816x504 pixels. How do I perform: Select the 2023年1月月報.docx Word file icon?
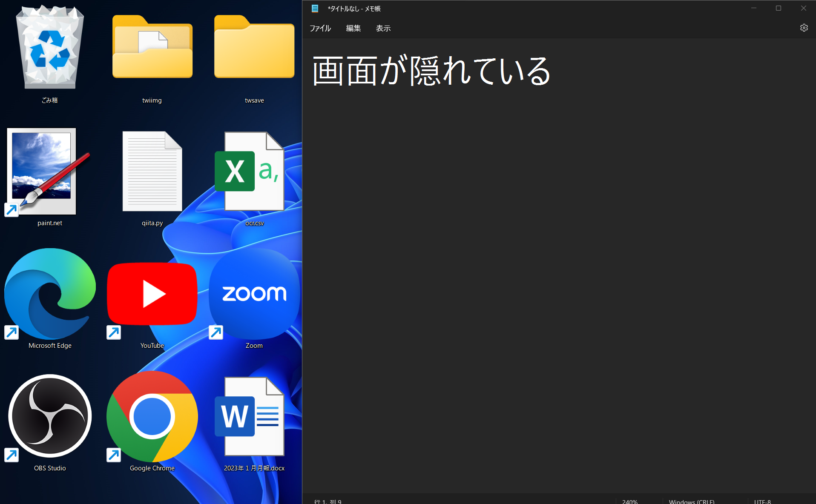[250, 416]
